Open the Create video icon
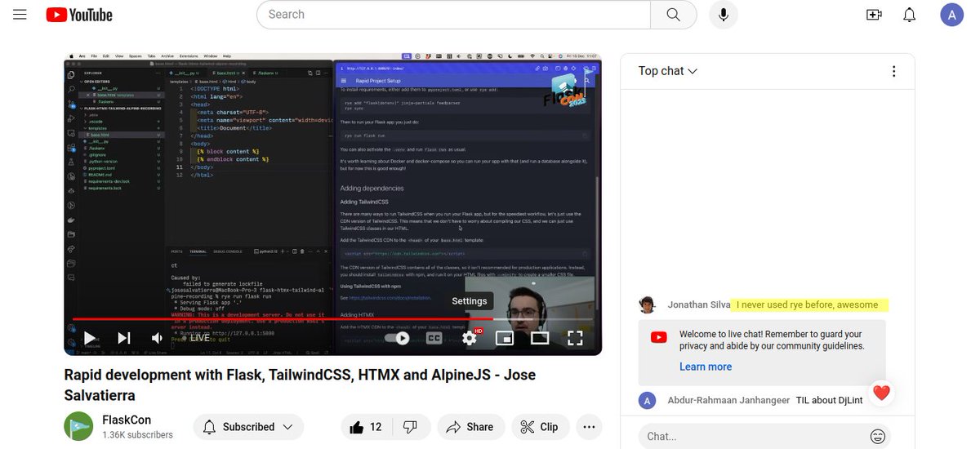980x449 pixels. coord(874,15)
